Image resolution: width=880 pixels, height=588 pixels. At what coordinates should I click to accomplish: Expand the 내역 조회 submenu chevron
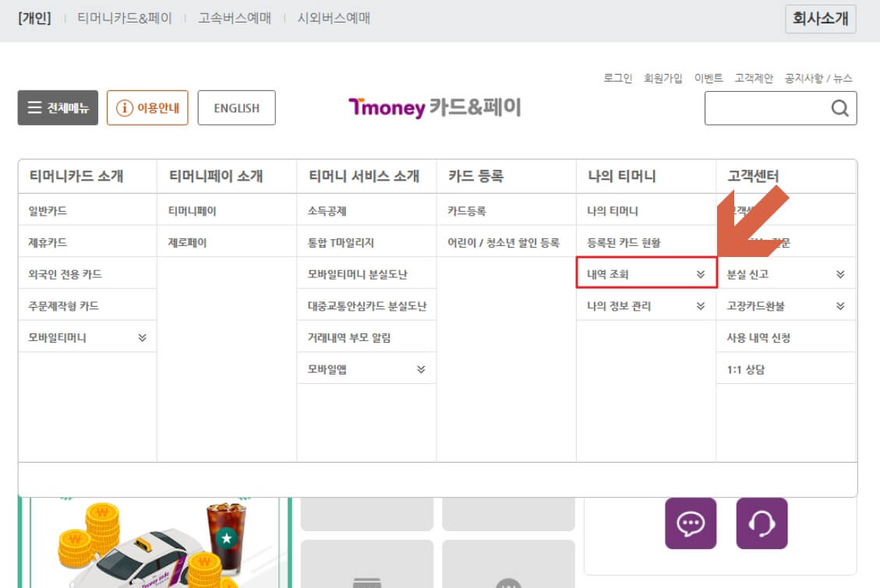point(702,273)
